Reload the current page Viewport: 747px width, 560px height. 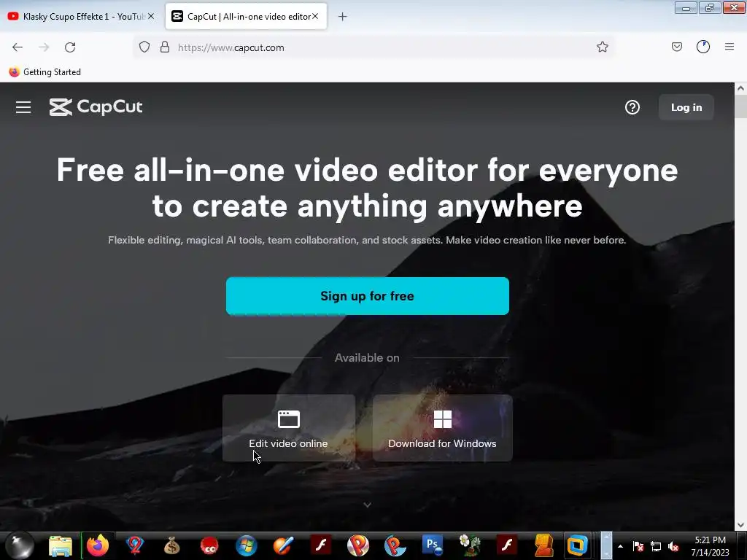(x=70, y=47)
